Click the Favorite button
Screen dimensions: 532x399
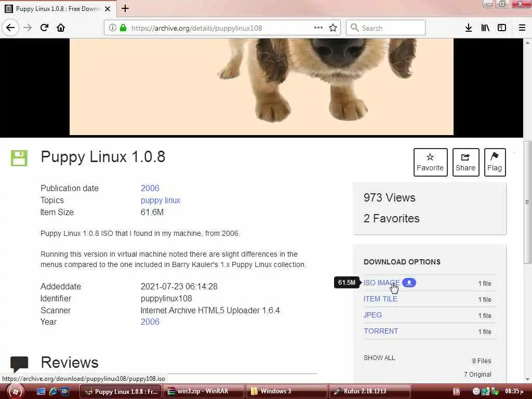tap(430, 162)
